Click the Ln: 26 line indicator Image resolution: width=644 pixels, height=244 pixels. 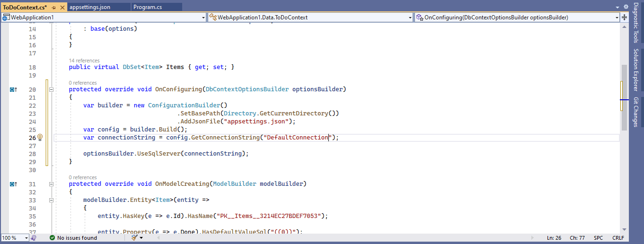click(x=554, y=238)
